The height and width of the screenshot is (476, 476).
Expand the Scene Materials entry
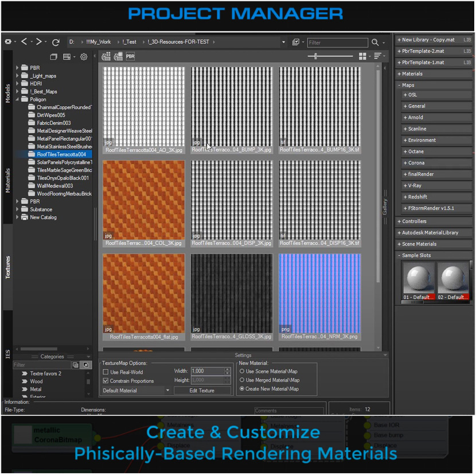pyautogui.click(x=434, y=244)
